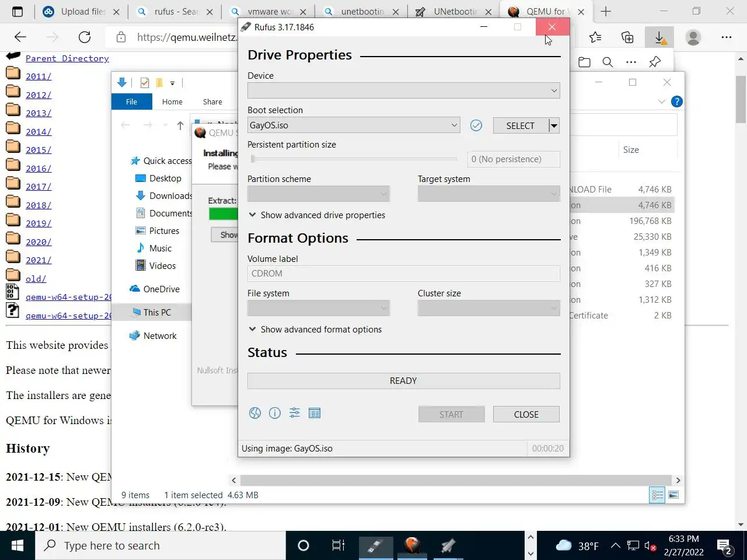Viewport: 747px width, 560px height.
Task: Click the Type here to search box
Action: point(161,545)
